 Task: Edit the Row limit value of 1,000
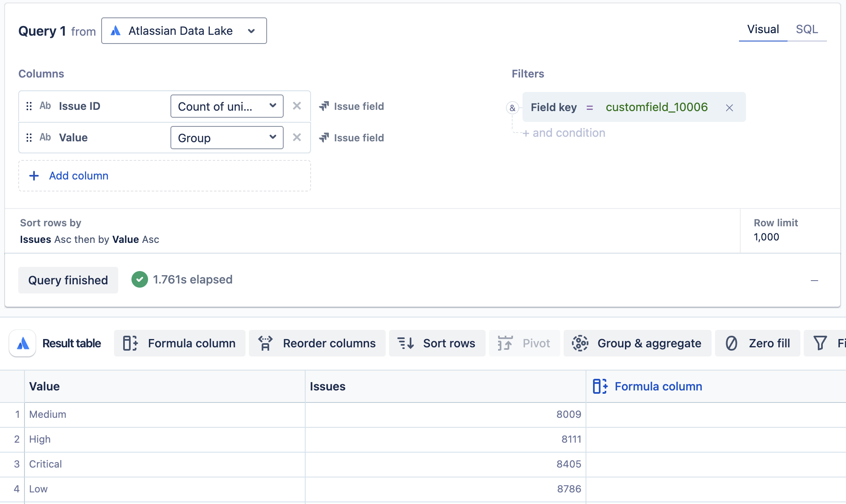coord(766,237)
